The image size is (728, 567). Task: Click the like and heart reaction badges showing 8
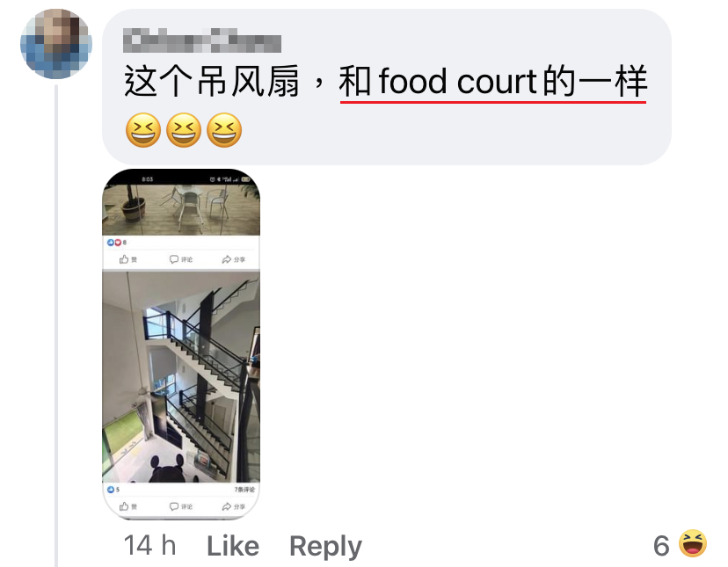(114, 243)
